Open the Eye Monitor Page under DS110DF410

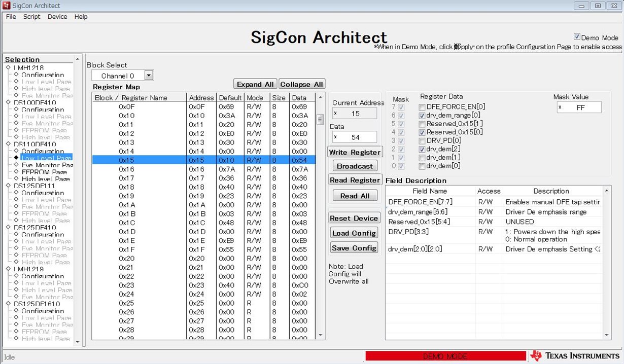click(47, 165)
